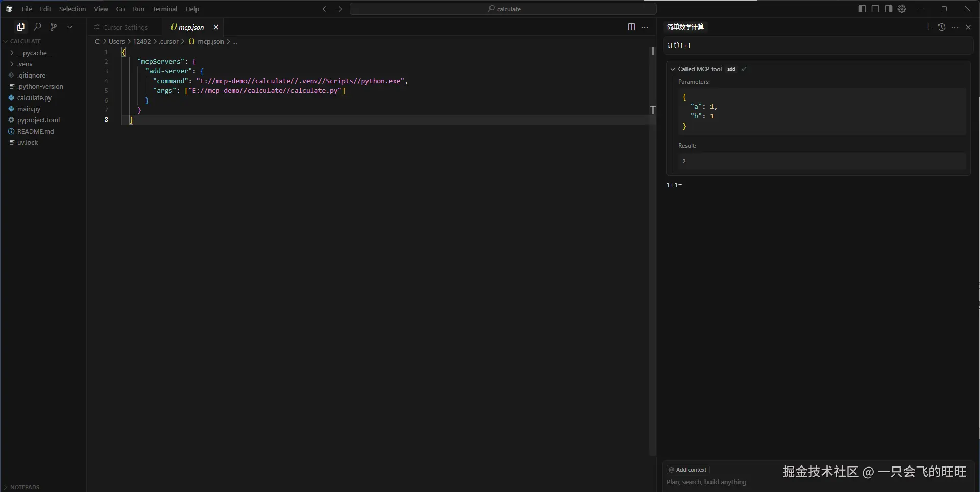Image resolution: width=980 pixels, height=492 pixels.
Task: Open the Help menu
Action: pyautogui.click(x=192, y=9)
